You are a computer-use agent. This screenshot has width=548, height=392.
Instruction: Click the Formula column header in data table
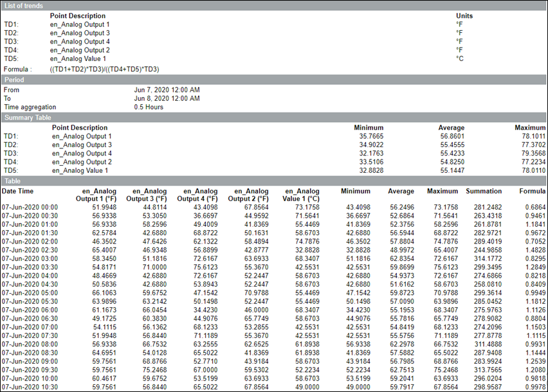[532, 192]
